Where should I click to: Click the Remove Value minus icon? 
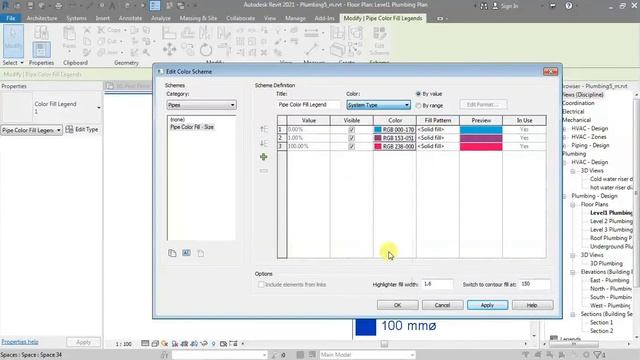pos(264,171)
